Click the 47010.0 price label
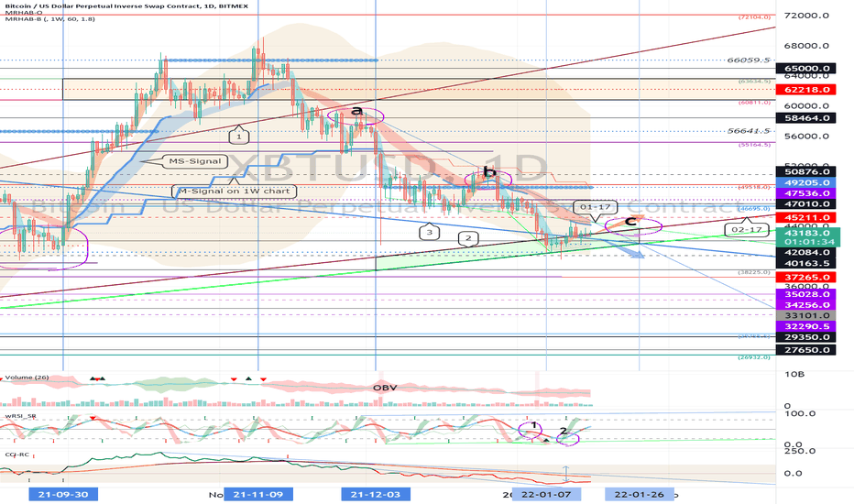Screen dimensions: 854x504 click(x=807, y=203)
